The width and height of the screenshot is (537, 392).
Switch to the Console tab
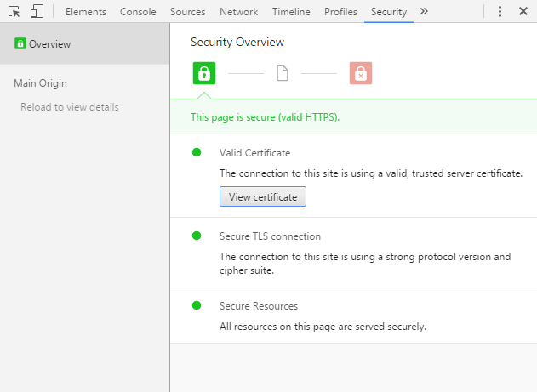coord(138,12)
